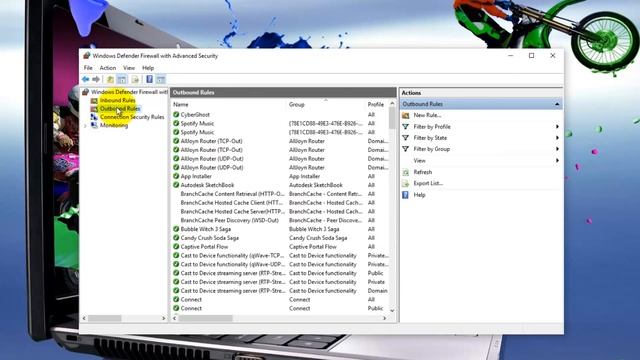Select the Captive Portal Flow rule name
Screen dimensions: 640x360
click(204, 247)
